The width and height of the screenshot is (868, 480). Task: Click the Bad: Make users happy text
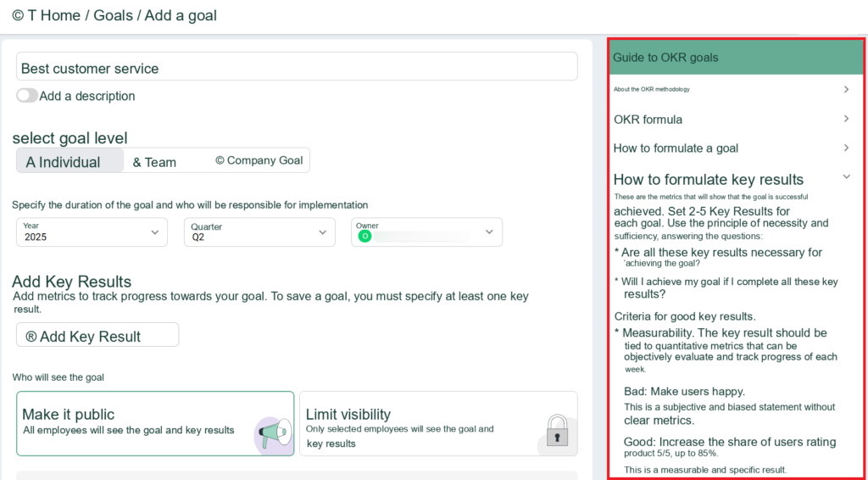(684, 392)
